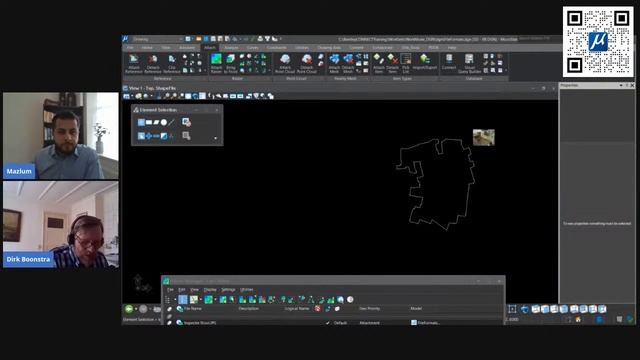Select the attached raster thumbnail in View 1

484,138
